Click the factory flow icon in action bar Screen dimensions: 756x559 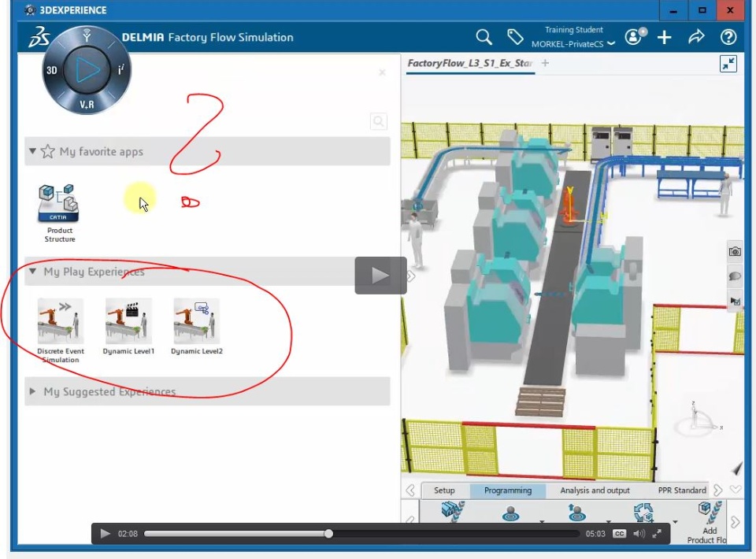[x=453, y=512]
